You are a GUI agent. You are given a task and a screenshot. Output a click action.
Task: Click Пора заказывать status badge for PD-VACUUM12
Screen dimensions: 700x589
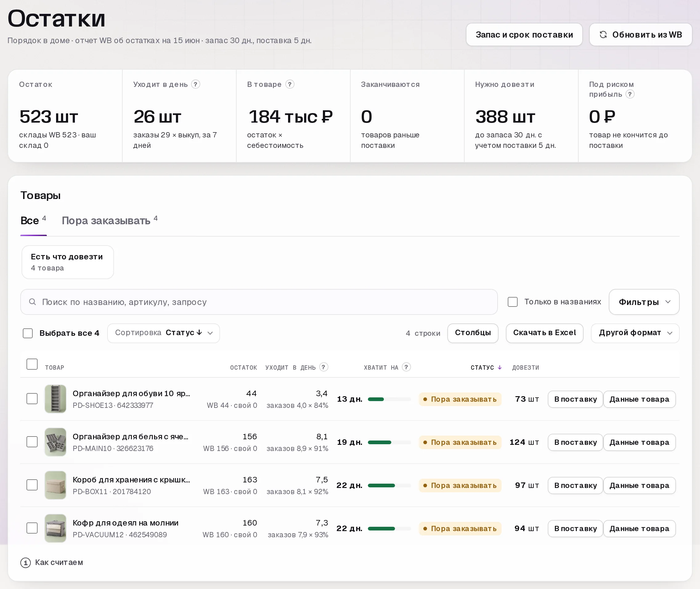[460, 528]
